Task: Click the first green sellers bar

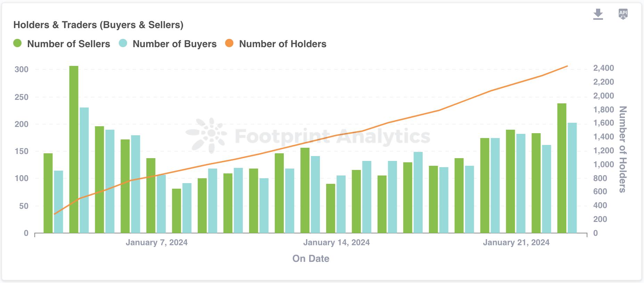Action: [x=48, y=193]
